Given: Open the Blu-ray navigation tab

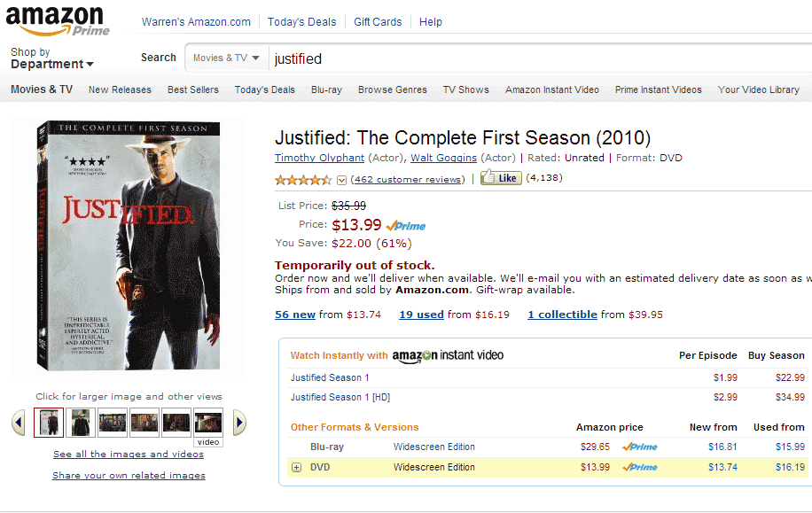Looking at the screenshot, I should pos(326,89).
